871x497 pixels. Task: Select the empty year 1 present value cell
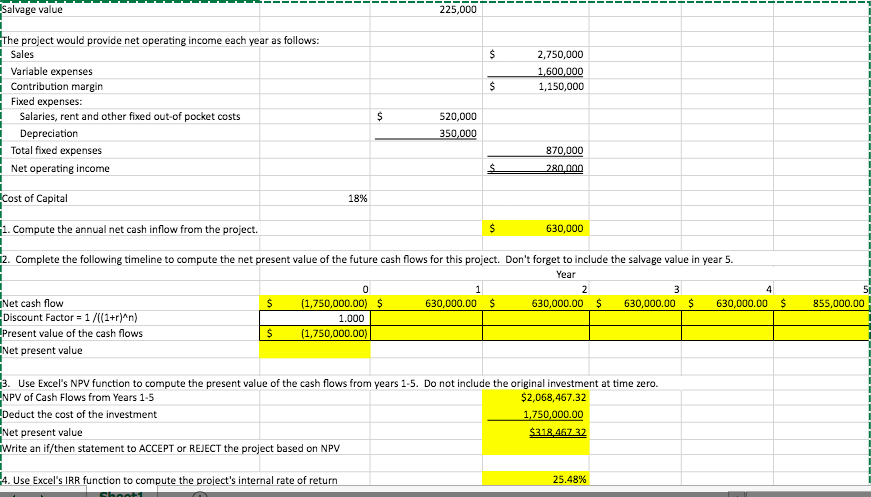point(426,333)
